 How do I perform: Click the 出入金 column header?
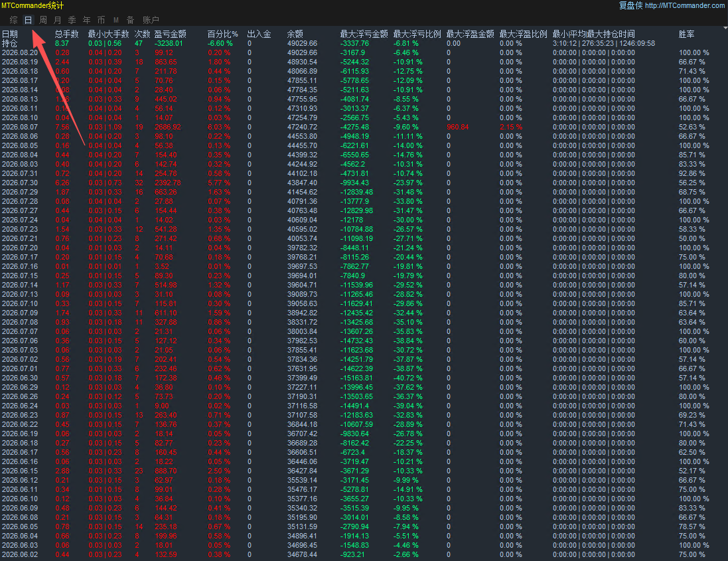pyautogui.click(x=259, y=34)
